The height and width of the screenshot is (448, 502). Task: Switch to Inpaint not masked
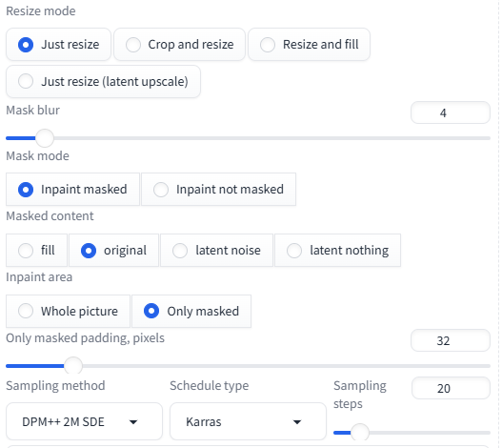[x=219, y=190]
